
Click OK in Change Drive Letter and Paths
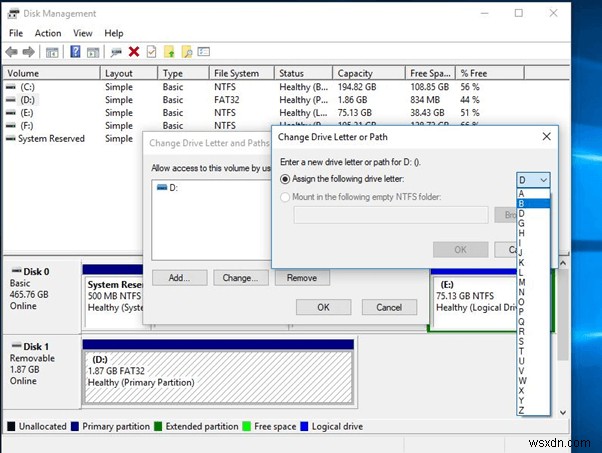coord(323,307)
